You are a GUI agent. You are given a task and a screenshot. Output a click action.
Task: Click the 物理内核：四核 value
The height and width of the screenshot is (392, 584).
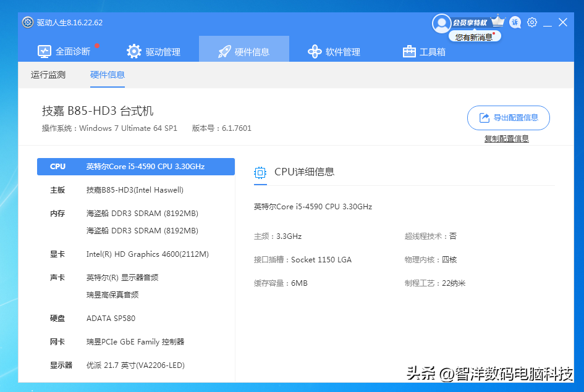(431, 260)
